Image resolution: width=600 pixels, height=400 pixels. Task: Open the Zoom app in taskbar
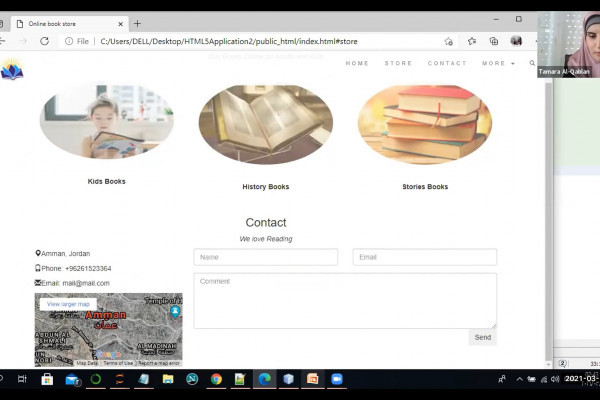tap(337, 380)
